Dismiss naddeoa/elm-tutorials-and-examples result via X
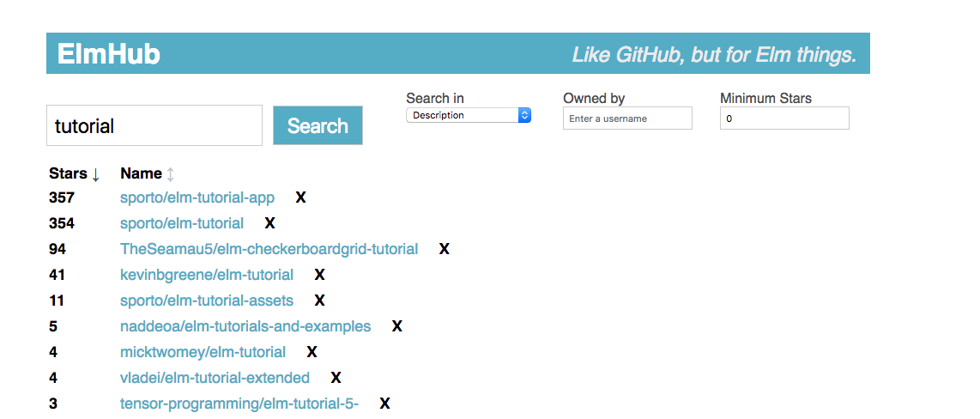This screenshot has height=419, width=980. click(396, 326)
